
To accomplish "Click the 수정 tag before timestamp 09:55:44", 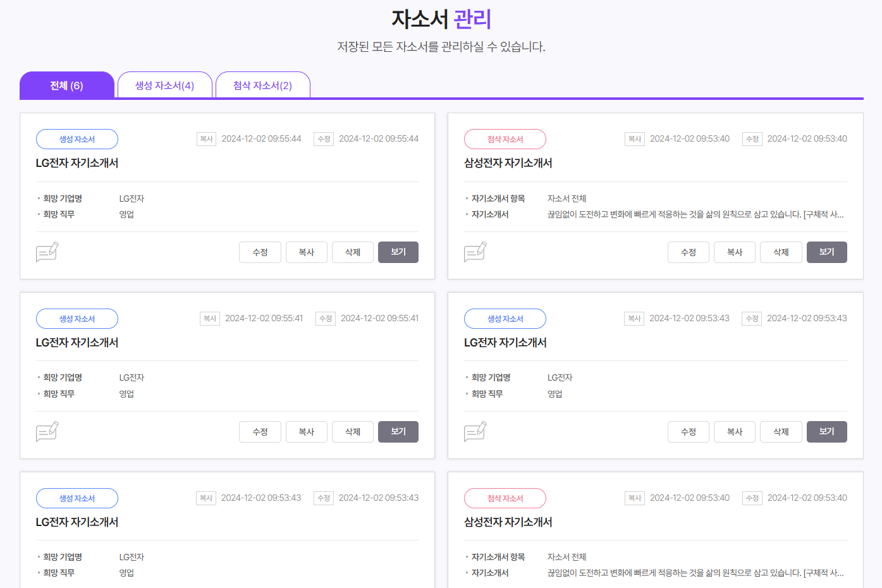I will point(324,139).
